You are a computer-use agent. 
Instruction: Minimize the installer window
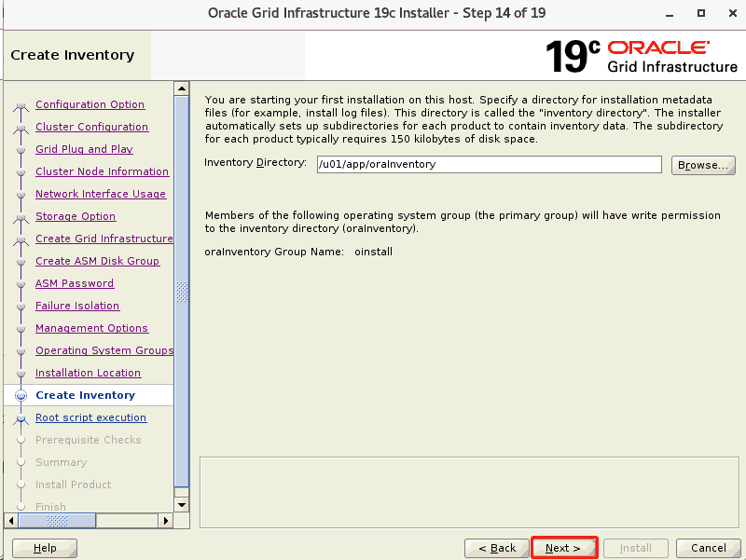click(670, 13)
